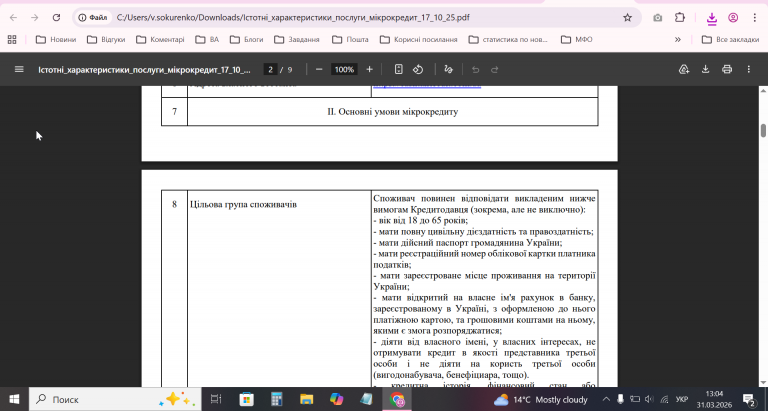Click line '- вік від 18 до 65 років;'

[420, 220]
